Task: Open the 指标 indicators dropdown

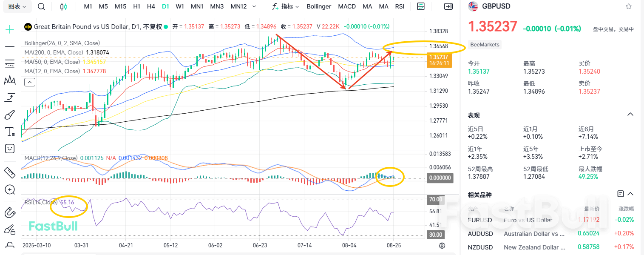Action: click(286, 6)
